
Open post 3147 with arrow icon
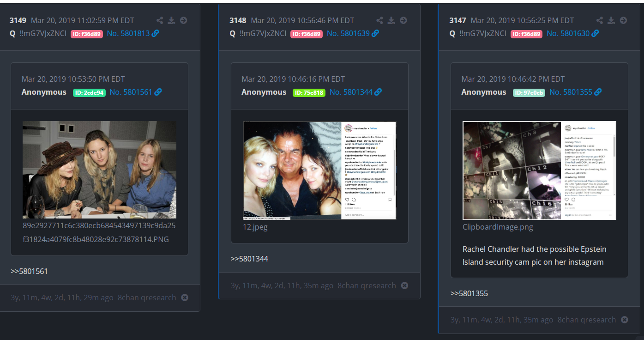623,20
